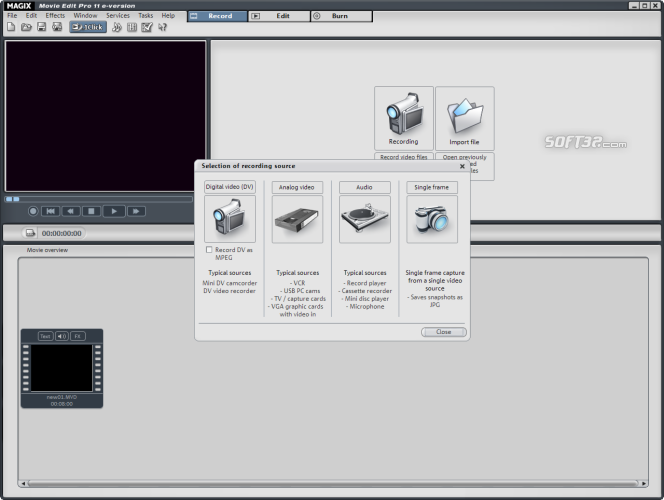Choose the turntable audio source icon
This screenshot has height=500, width=664.
click(x=365, y=219)
